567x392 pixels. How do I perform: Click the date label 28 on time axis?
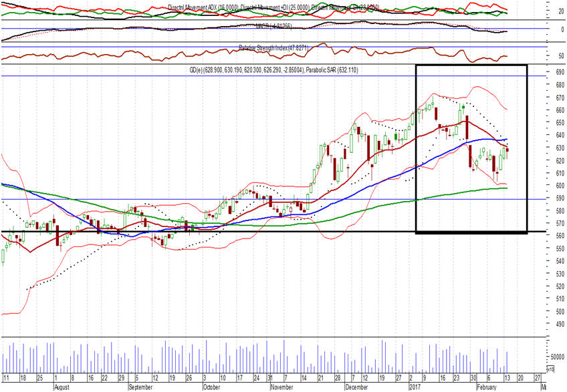coord(338,378)
